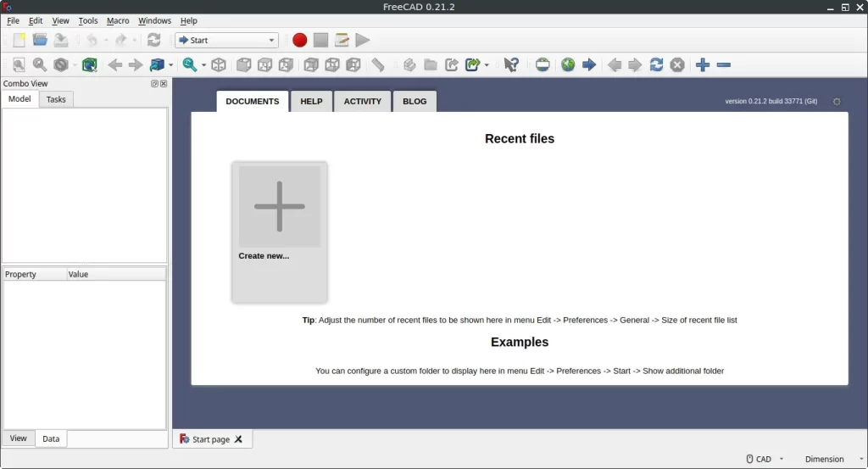This screenshot has height=469, width=868.
Task: Open the redo history dropdown arrow
Action: [x=135, y=40]
